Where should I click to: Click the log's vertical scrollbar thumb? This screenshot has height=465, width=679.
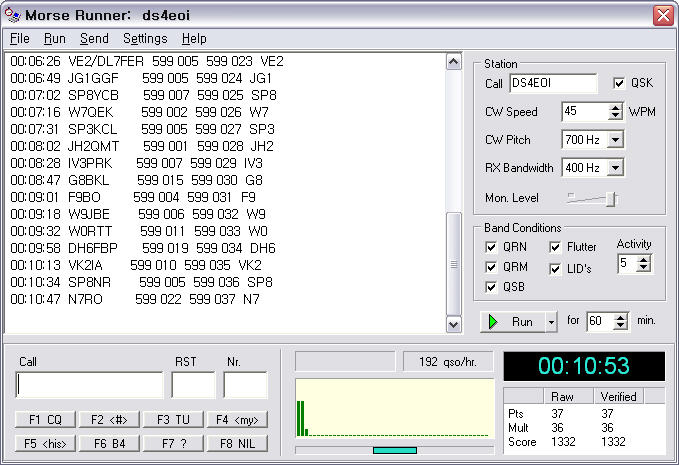[453, 264]
